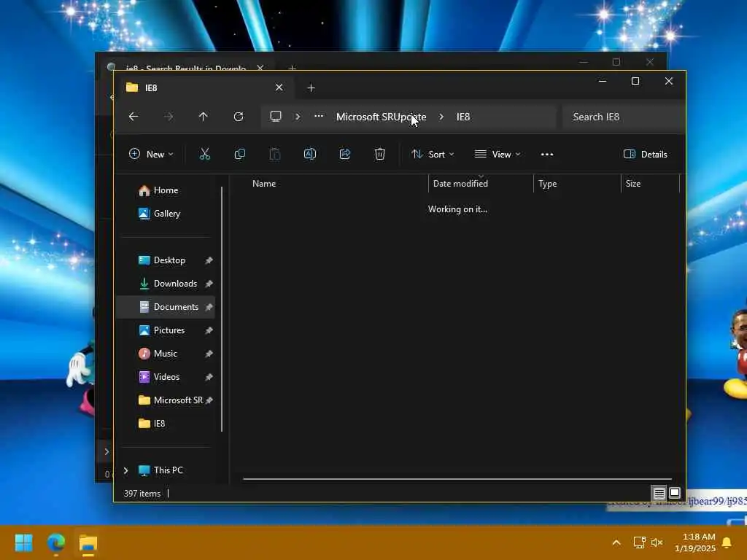Open the Windows Start menu
This screenshot has width=747, height=560.
(x=23, y=542)
